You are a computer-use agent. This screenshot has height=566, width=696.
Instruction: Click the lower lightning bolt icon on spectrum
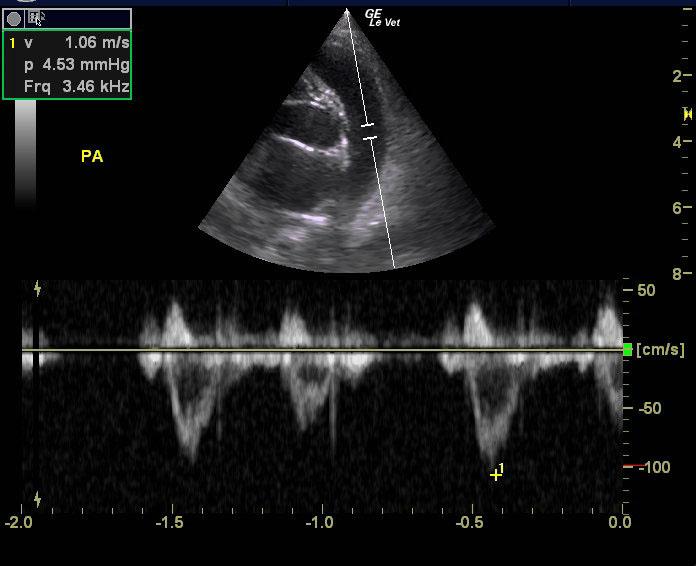(x=38, y=499)
